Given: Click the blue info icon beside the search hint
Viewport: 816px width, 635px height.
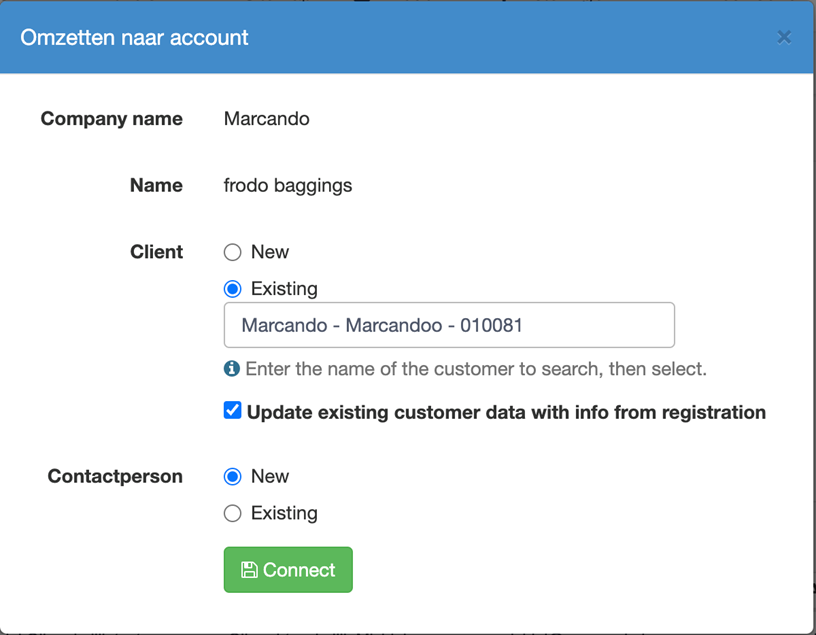Looking at the screenshot, I should tap(232, 369).
